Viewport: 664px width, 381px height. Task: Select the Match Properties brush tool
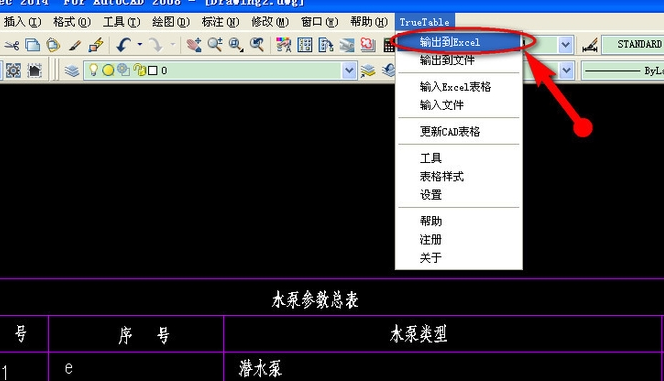coord(75,45)
